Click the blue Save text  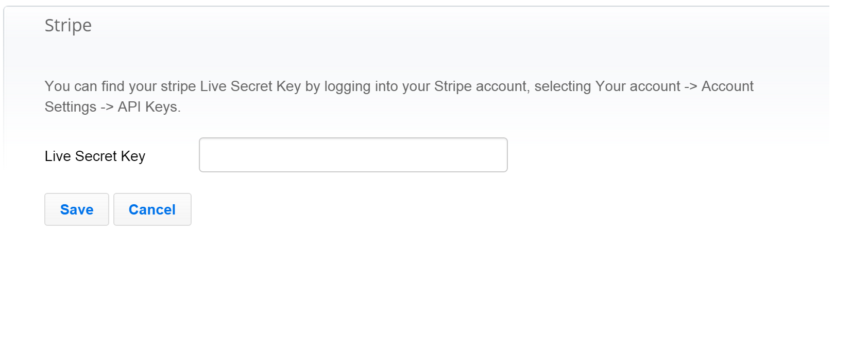click(77, 209)
